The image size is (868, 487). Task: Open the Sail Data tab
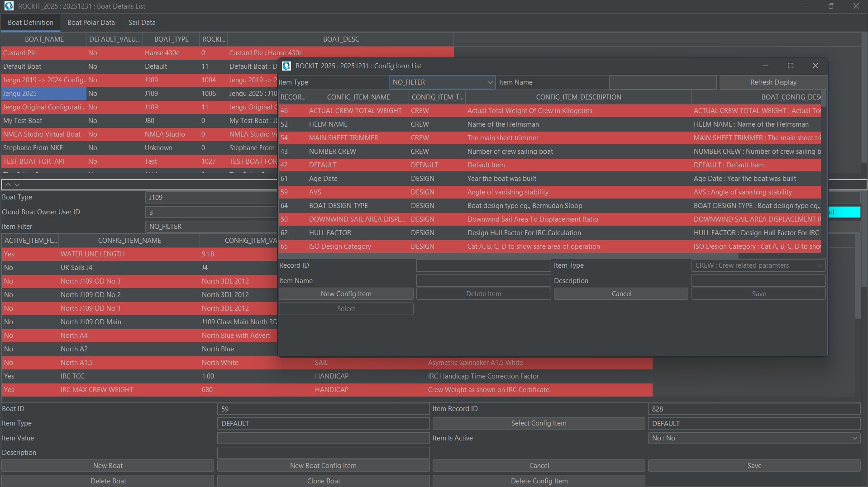pos(142,23)
